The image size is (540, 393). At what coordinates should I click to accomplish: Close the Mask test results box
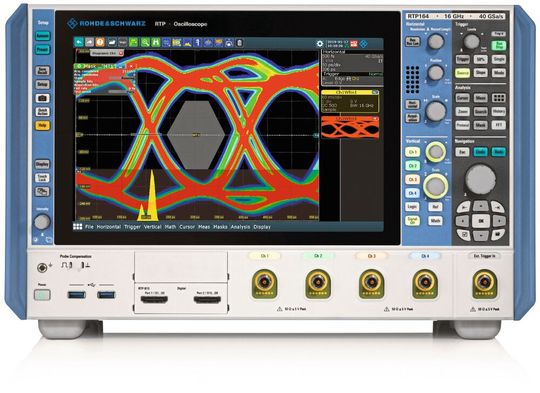pyautogui.click(x=132, y=66)
